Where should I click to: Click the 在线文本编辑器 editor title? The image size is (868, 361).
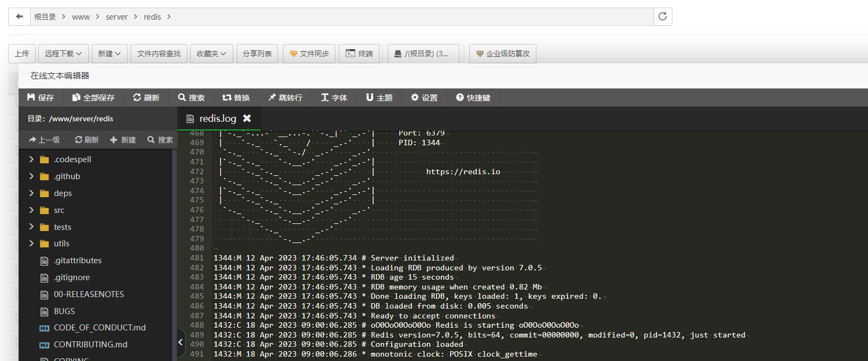60,75
